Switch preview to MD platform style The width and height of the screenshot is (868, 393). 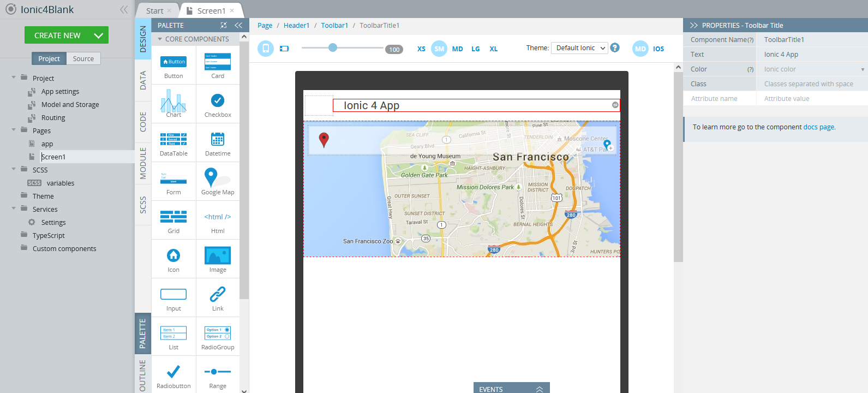click(x=640, y=49)
